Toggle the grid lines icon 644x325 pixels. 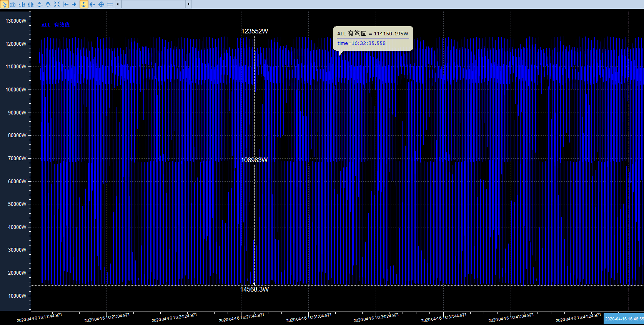(110, 4)
